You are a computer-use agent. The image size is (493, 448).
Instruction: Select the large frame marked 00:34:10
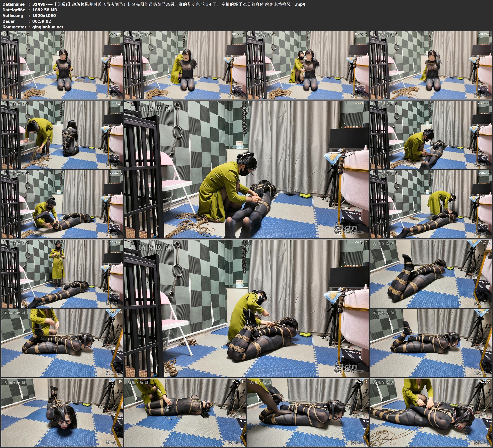click(247, 308)
